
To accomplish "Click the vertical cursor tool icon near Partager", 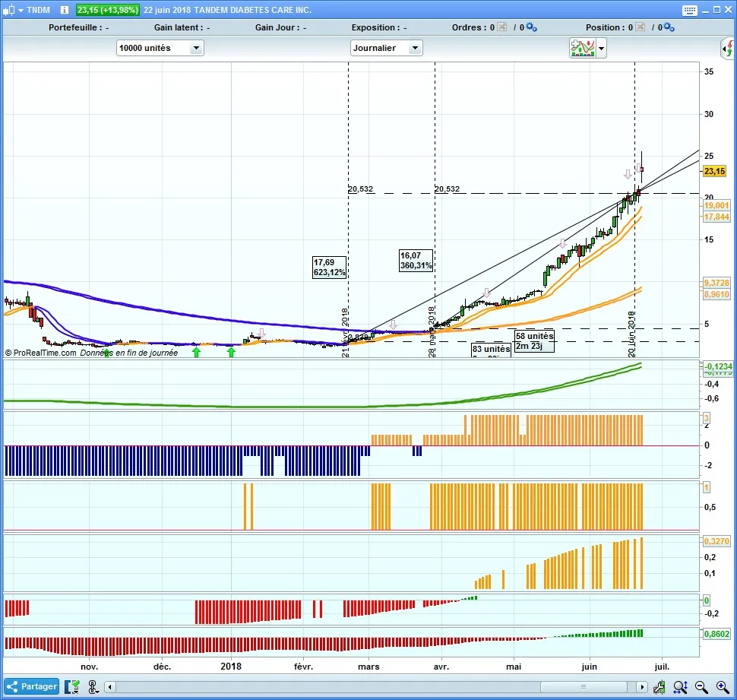I will pyautogui.click(x=93, y=687).
